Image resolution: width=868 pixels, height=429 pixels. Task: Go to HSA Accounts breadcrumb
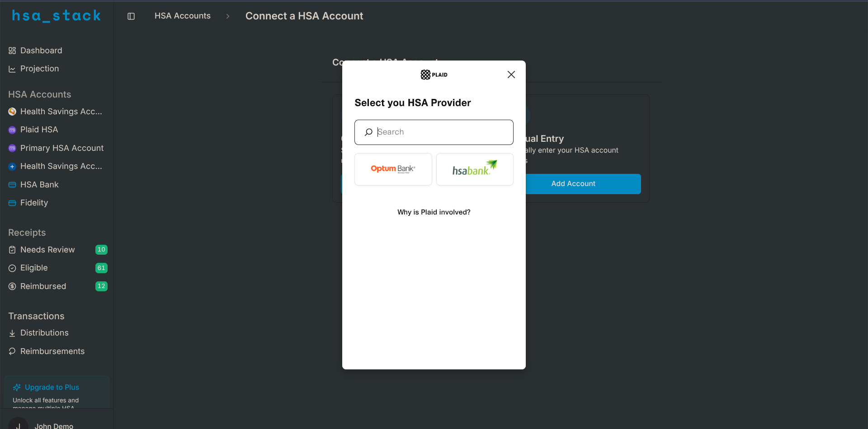coord(183,16)
